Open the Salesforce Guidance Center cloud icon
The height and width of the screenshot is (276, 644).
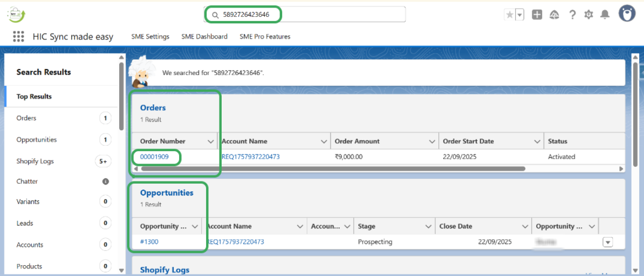coord(554,15)
